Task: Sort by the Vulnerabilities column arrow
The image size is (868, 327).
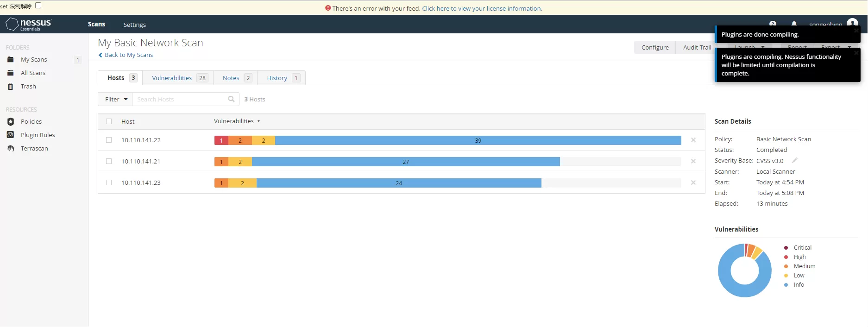Action: tap(258, 121)
